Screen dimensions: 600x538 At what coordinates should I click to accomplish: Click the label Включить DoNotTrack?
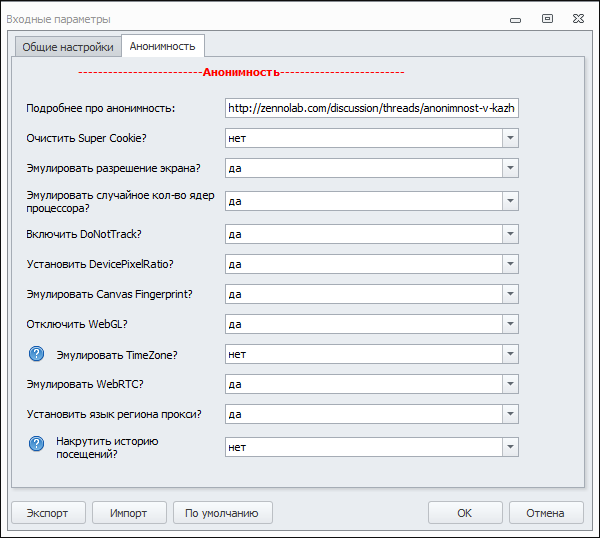(x=84, y=234)
